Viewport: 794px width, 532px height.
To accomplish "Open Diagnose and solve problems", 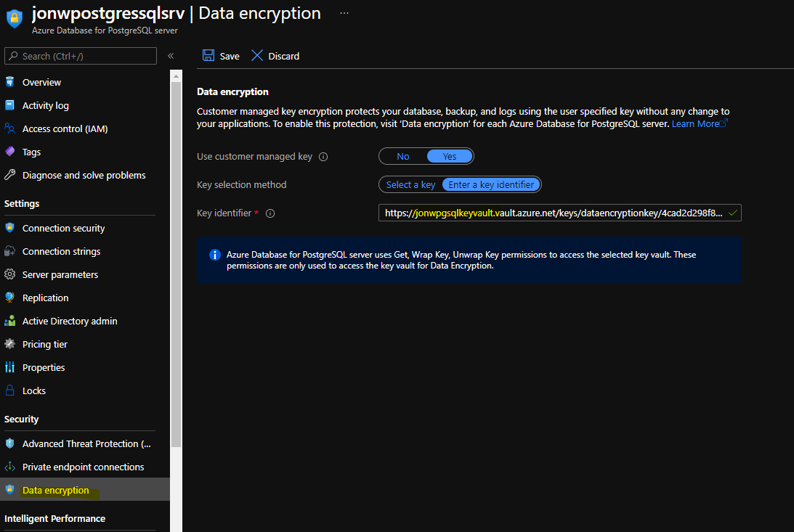I will [84, 176].
